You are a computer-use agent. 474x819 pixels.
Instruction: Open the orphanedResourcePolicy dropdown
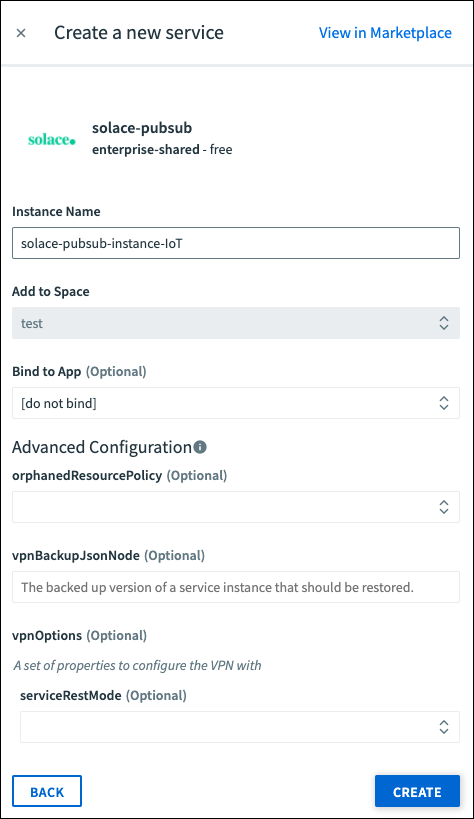coord(236,507)
